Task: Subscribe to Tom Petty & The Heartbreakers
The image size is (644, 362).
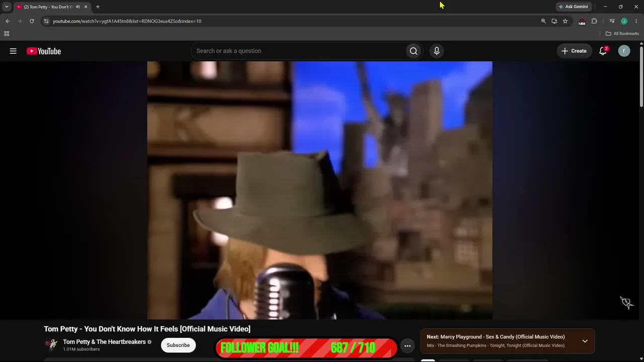Action: click(178, 345)
